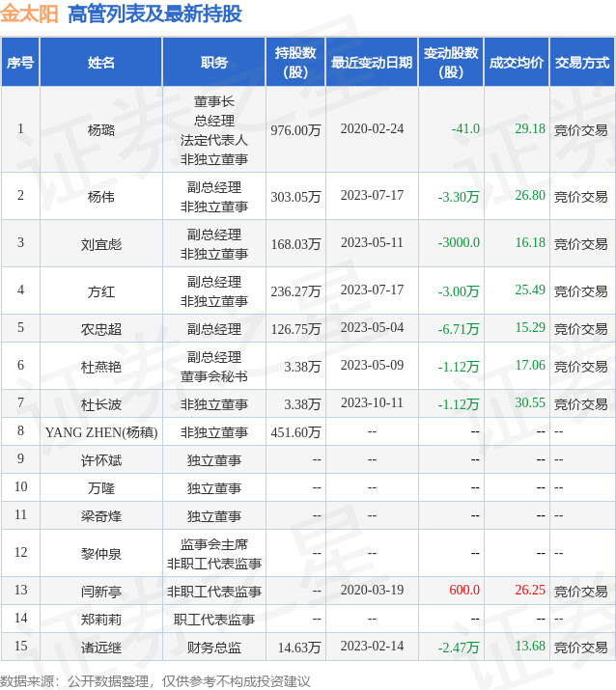Screen dimensions: 616x690
Task: Click the average price 16.18
Action: click(x=530, y=243)
